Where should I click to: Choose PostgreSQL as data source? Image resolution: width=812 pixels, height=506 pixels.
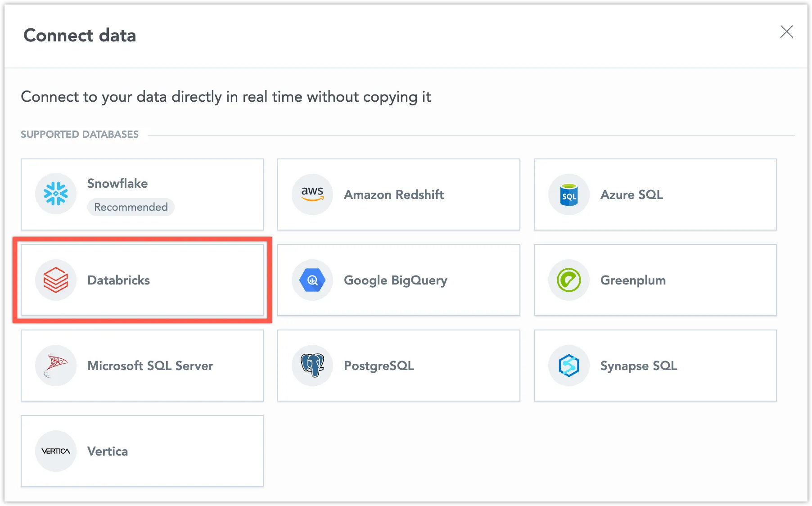[x=398, y=366]
